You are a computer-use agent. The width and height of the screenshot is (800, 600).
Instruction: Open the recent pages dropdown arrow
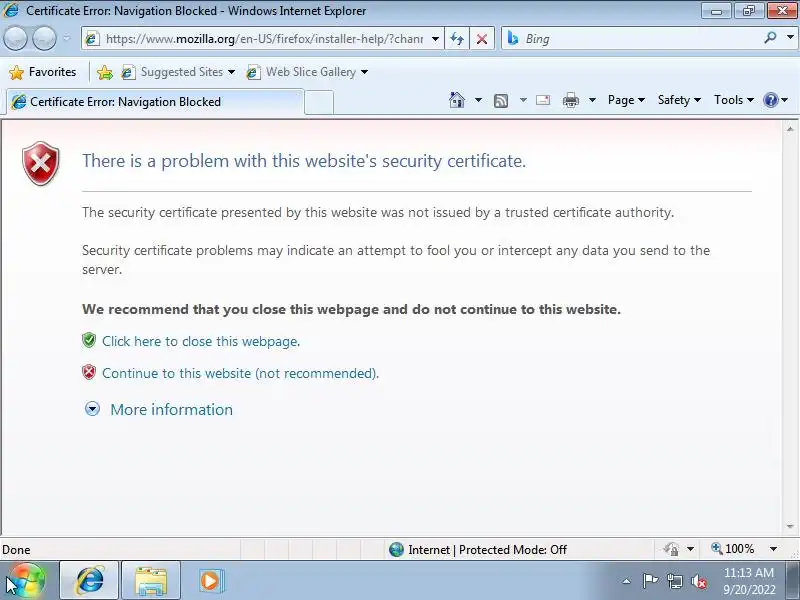coord(67,38)
